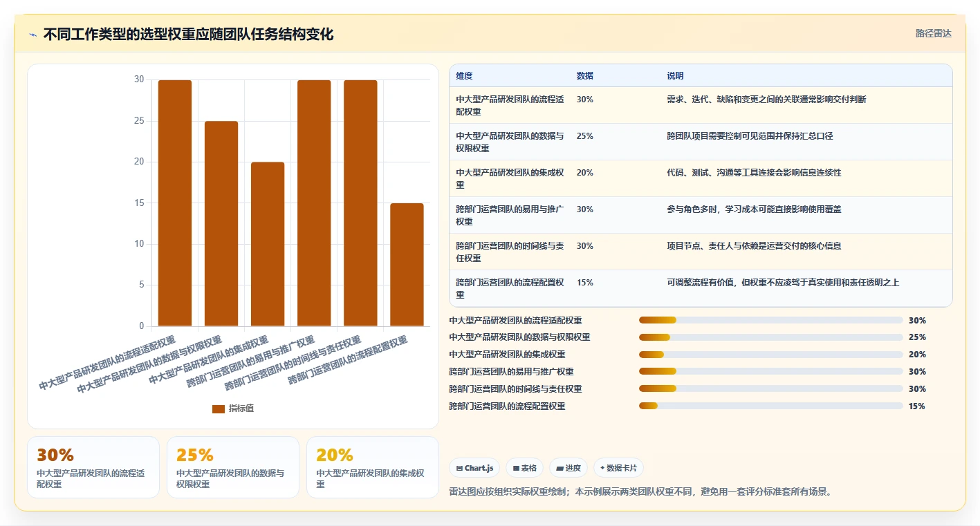Viewport: 980px width, 526px height.
Task: Click the shortest chart bar valued 15
Action: click(407, 265)
